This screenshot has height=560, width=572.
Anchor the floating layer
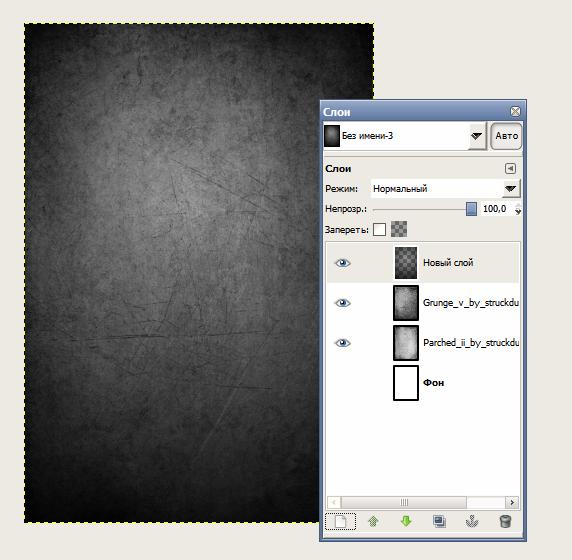coord(472,521)
